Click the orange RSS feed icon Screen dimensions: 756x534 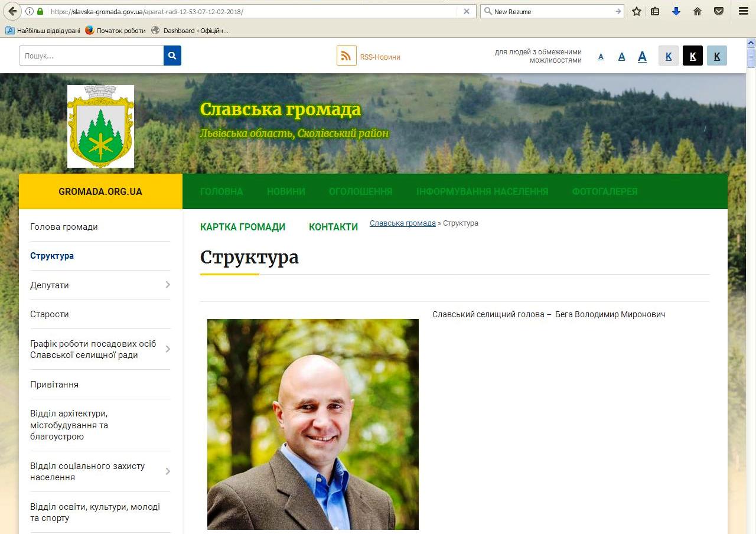click(x=346, y=56)
